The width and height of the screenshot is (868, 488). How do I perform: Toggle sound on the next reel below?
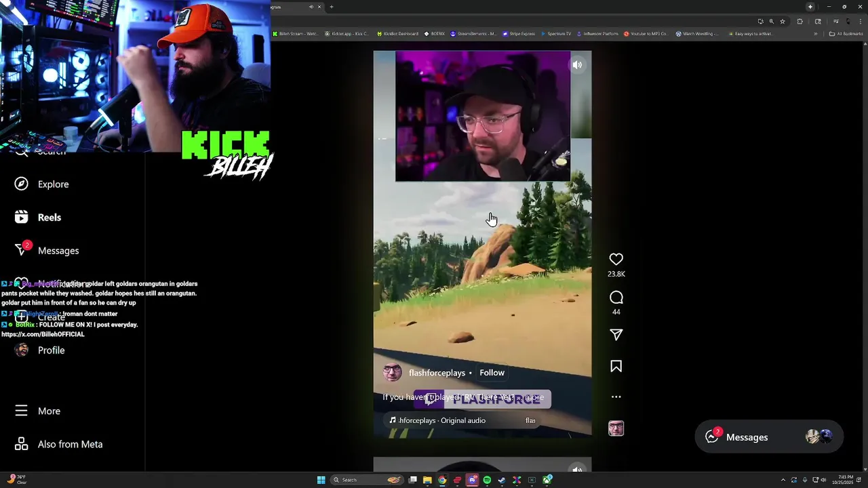(x=577, y=469)
